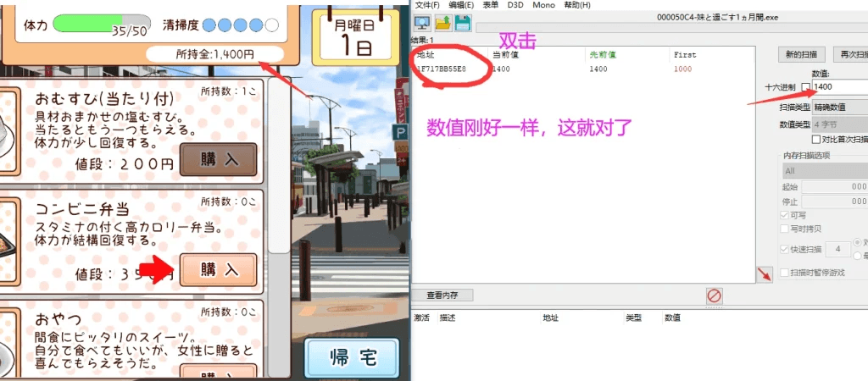Toggle the 十六进制 hexadecimal checkbox
Screen dimensions: 868x381
pyautogui.click(x=805, y=87)
